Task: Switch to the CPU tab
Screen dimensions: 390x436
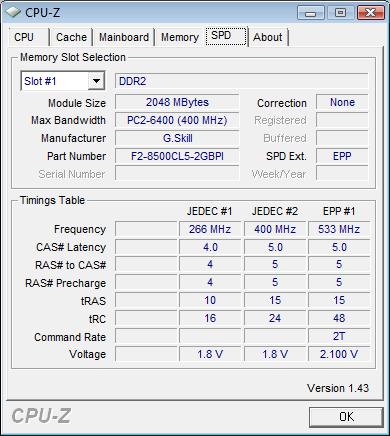Action: 29,37
